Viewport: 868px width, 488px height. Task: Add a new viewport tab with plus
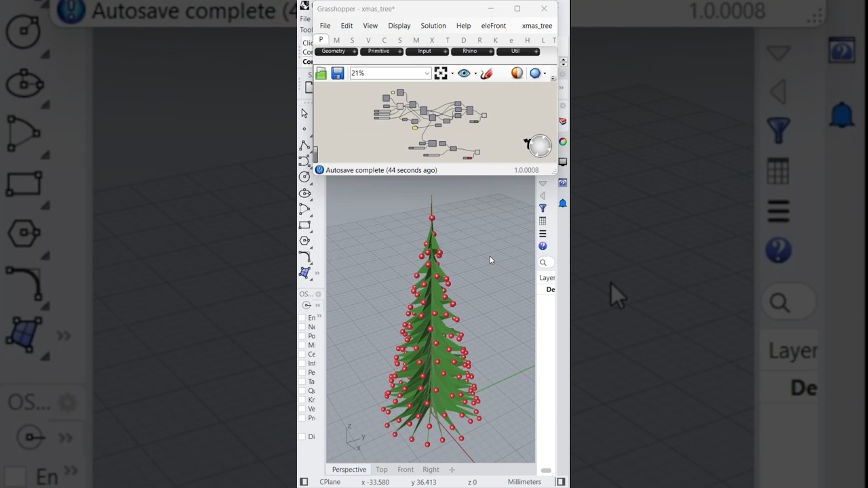point(452,469)
